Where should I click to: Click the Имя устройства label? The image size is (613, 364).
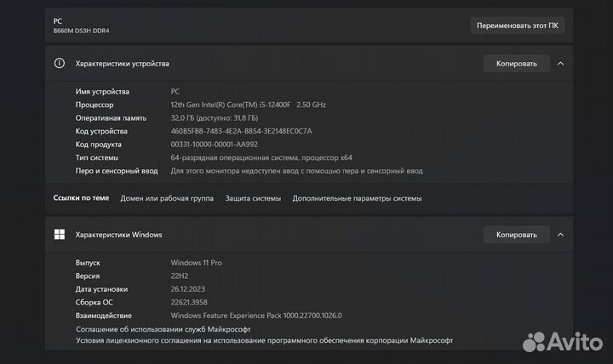point(102,91)
